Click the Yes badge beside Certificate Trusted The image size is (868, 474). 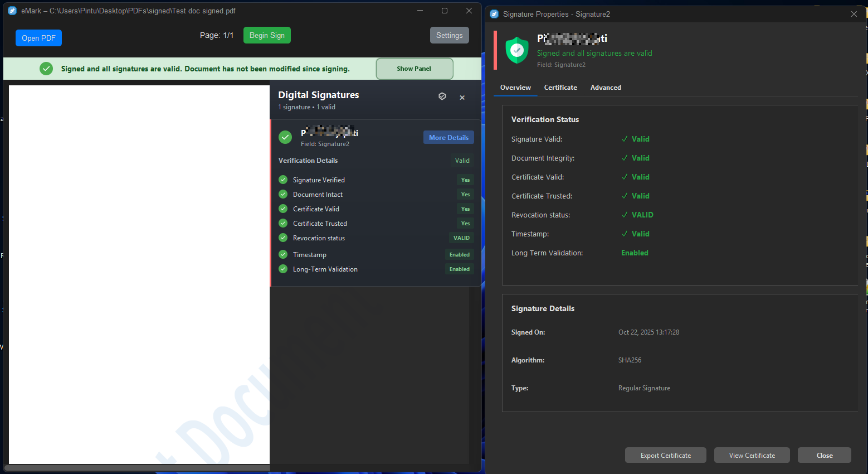[465, 223]
